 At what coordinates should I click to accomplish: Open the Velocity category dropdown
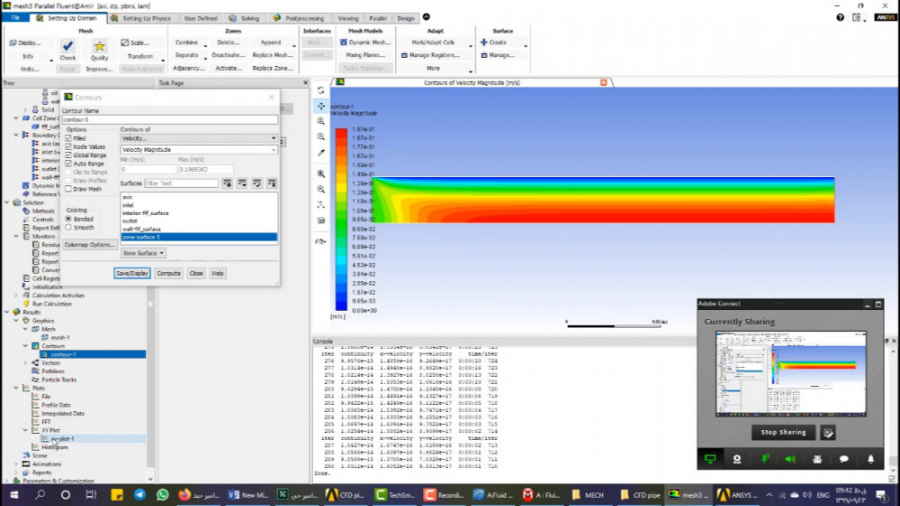click(x=199, y=138)
